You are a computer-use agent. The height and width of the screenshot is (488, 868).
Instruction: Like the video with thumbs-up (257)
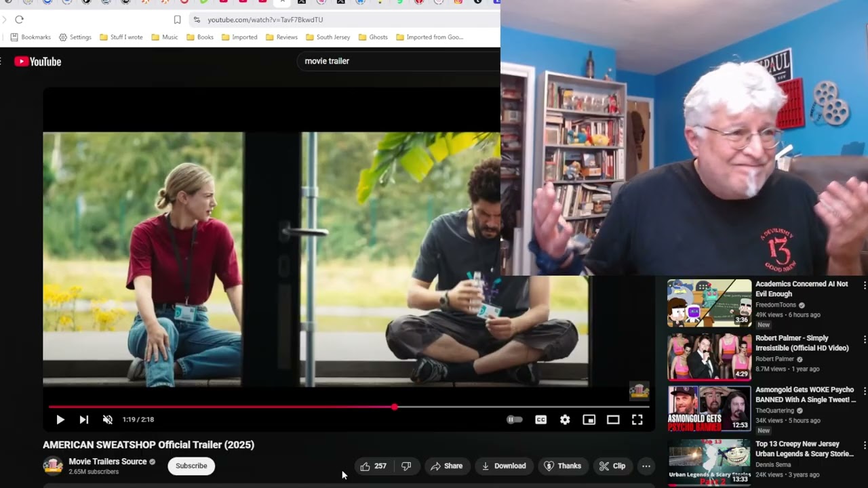(373, 466)
